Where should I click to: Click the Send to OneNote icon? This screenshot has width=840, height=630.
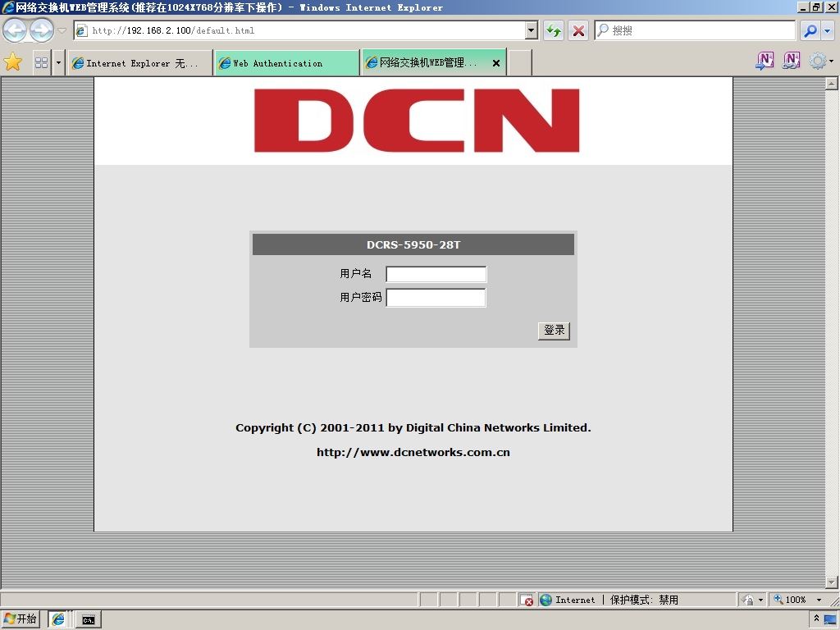765,61
